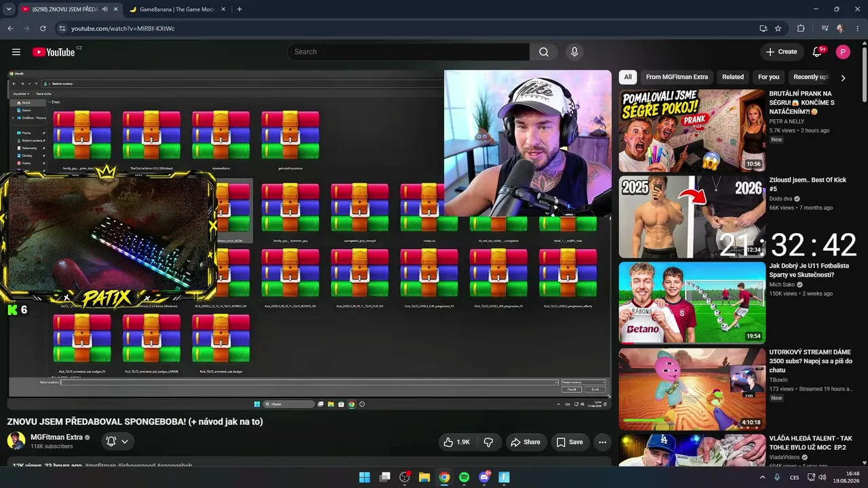Close the GameBanana tab
The width and height of the screenshot is (868, 488).
click(222, 9)
